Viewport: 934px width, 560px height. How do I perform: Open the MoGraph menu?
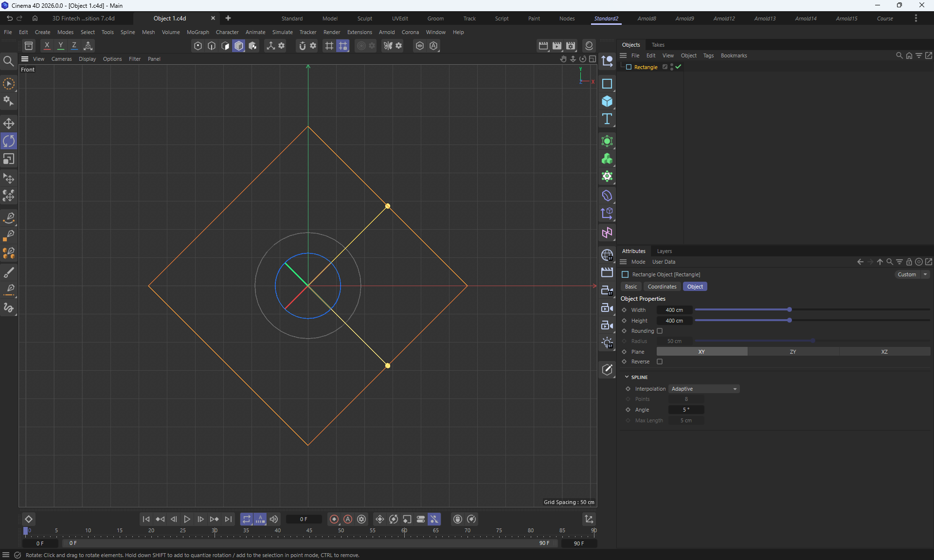tap(198, 32)
